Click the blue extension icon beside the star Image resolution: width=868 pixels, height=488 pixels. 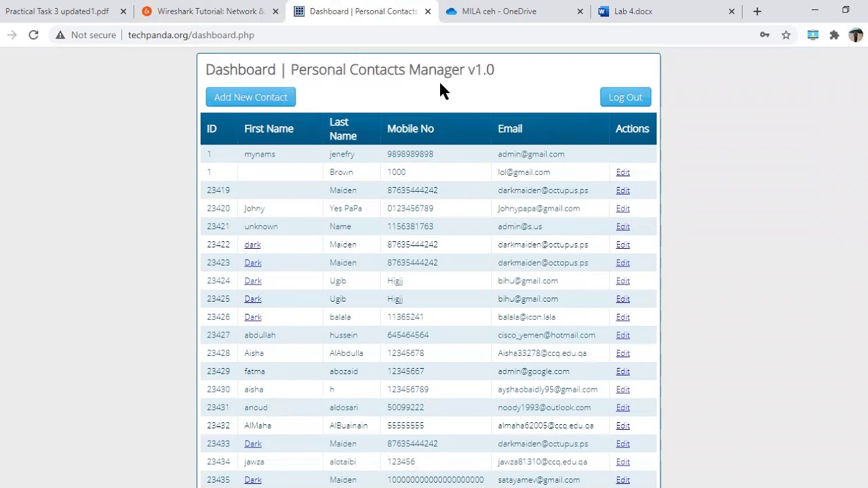tap(812, 35)
